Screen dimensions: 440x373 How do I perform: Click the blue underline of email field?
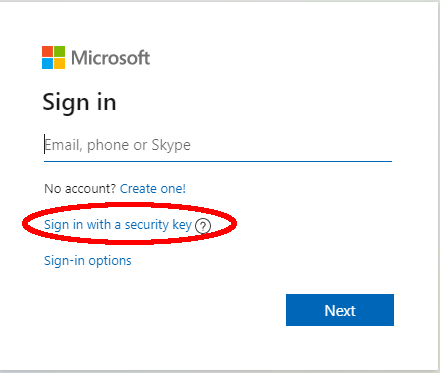218,161
